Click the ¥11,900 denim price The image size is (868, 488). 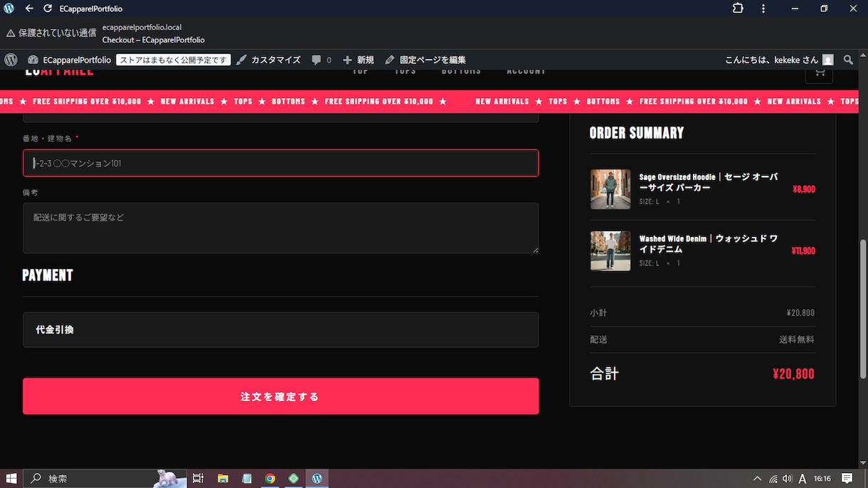coord(803,250)
